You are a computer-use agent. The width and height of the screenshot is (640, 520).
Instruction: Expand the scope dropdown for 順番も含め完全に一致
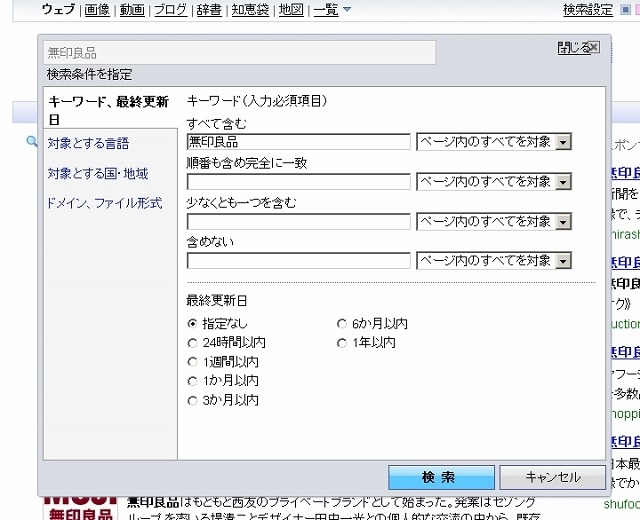click(494, 182)
